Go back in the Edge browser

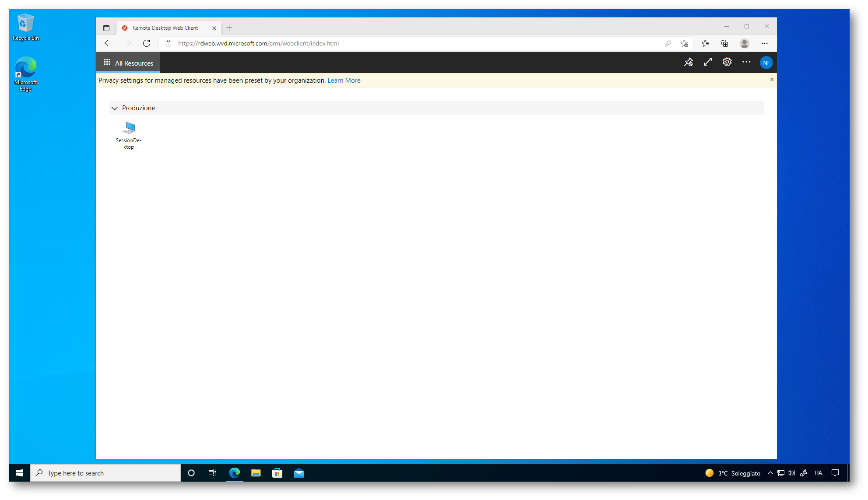point(108,43)
